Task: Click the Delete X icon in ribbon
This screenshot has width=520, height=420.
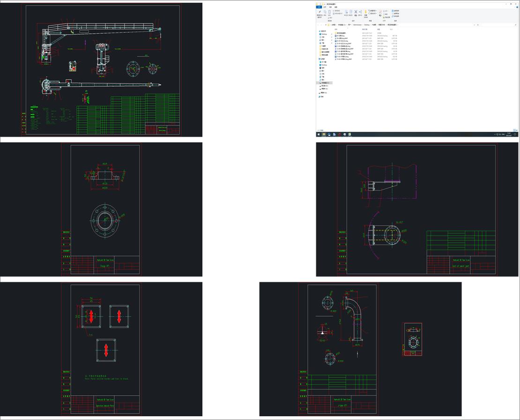Action: pyautogui.click(x=356, y=12)
